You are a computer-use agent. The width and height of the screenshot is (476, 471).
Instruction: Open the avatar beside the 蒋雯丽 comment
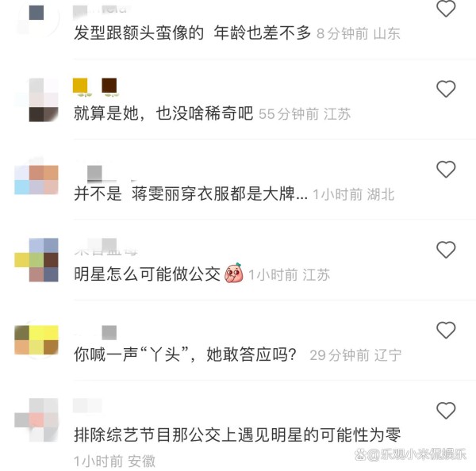[x=36, y=180]
